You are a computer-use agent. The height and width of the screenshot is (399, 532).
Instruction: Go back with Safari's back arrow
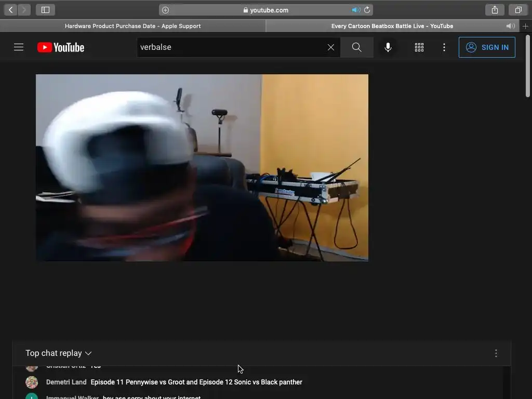pyautogui.click(x=10, y=10)
